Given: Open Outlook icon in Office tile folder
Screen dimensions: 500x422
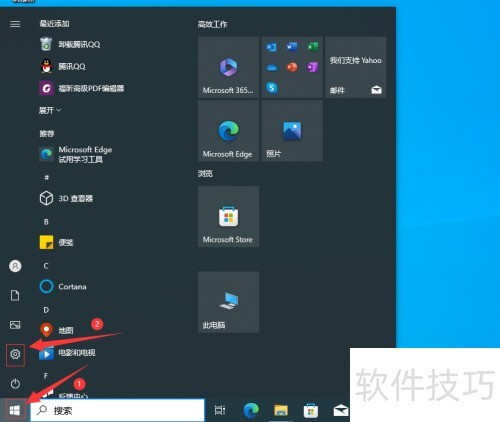Looking at the screenshot, I should pyautogui.click(x=272, y=47).
